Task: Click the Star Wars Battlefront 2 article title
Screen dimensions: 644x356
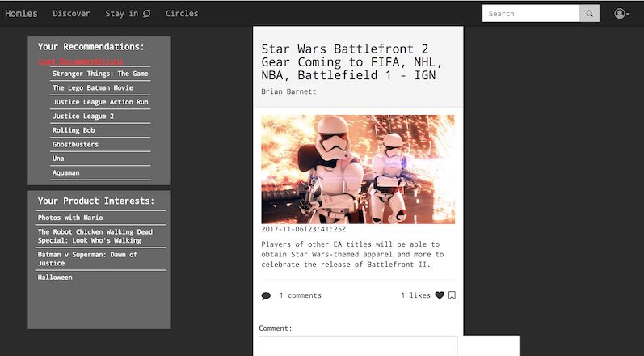Action: [352, 62]
